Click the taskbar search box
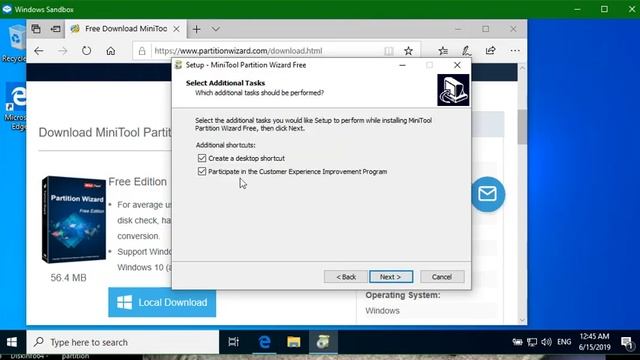640x360 pixels. click(122, 342)
